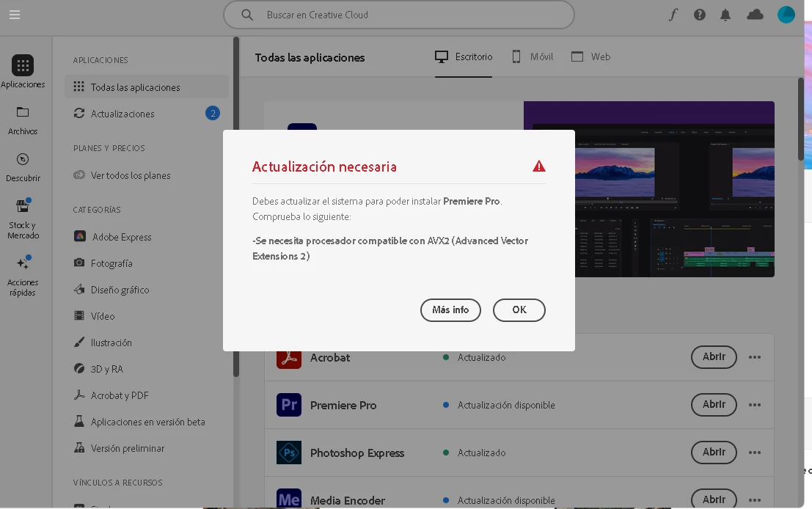Click the Vídeo film icon
This screenshot has width=812, height=509.
(x=79, y=315)
